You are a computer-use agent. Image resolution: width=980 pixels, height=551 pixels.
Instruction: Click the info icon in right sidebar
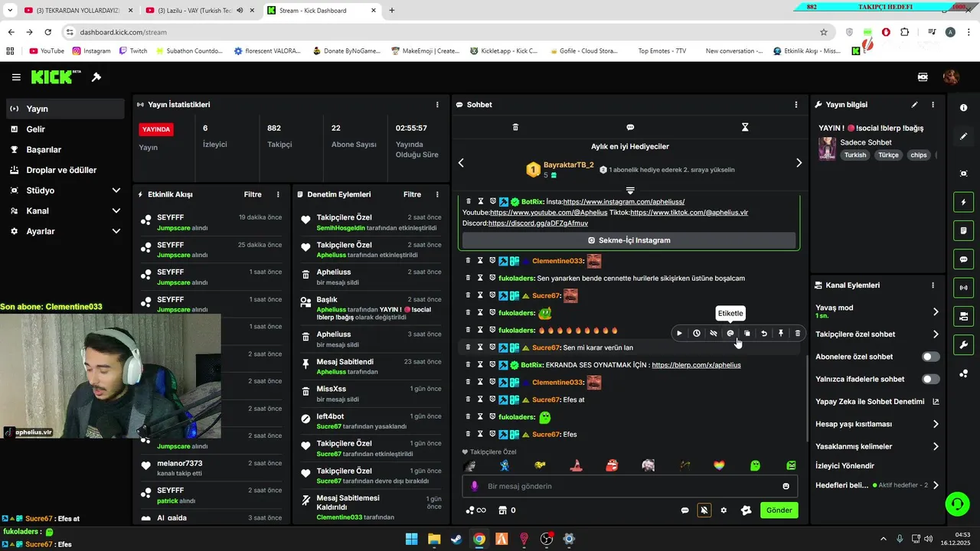coord(963,108)
